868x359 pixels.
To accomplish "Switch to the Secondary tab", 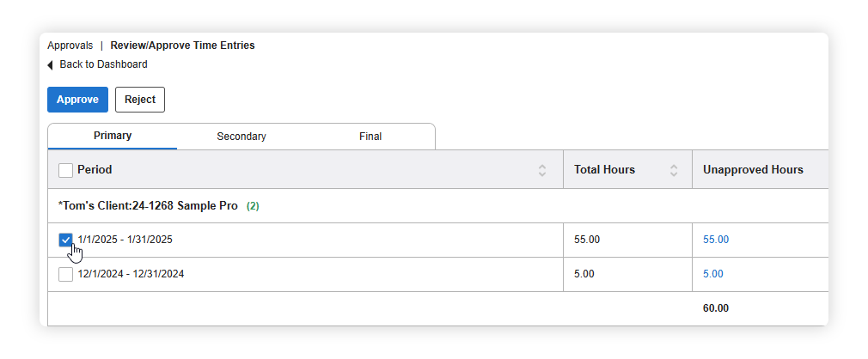I will point(241,137).
